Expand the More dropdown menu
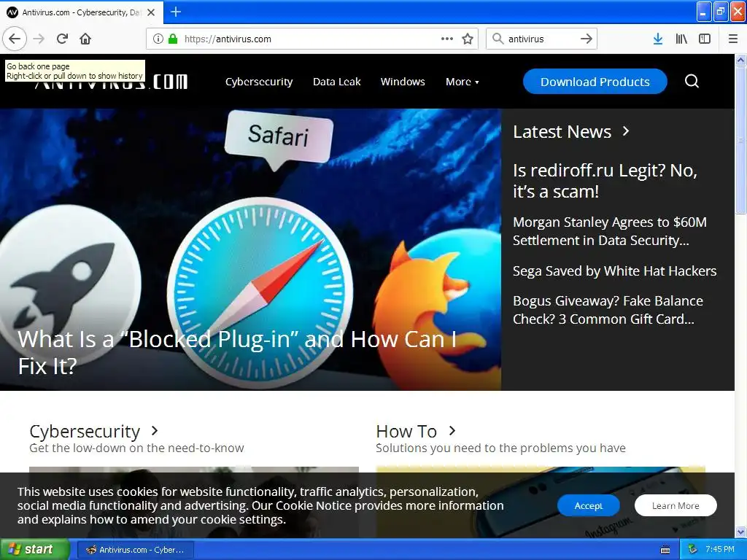 tap(462, 82)
